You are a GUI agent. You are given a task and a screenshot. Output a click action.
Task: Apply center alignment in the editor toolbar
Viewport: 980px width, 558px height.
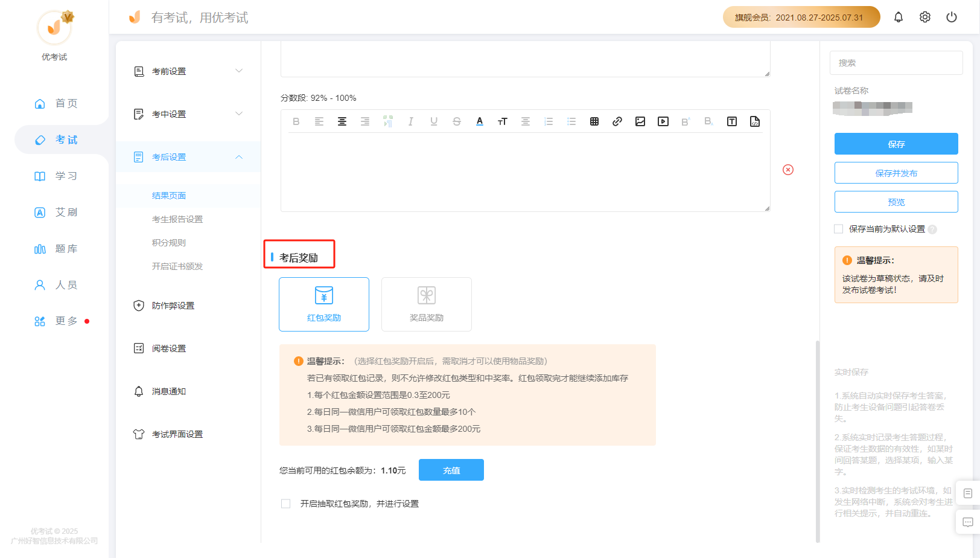pos(342,121)
